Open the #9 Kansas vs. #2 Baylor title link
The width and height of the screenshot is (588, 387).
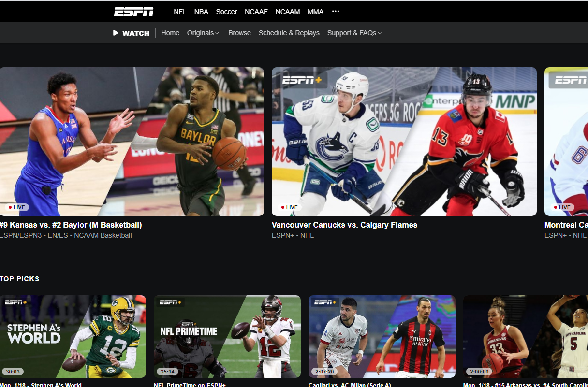tap(71, 225)
